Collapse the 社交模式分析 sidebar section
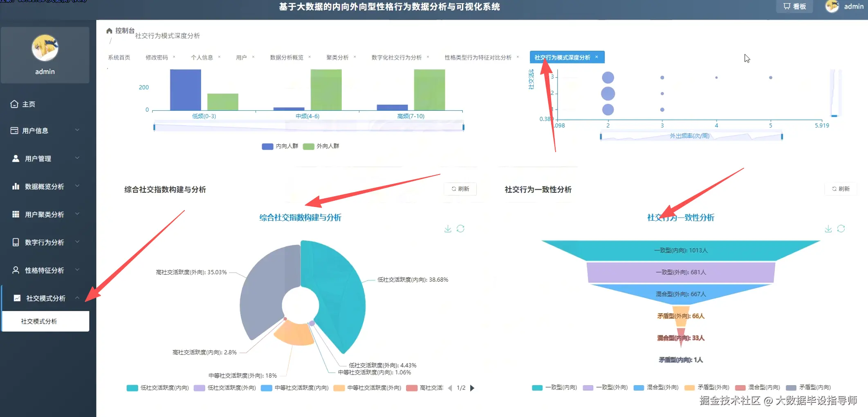The height and width of the screenshot is (417, 868). tap(45, 298)
